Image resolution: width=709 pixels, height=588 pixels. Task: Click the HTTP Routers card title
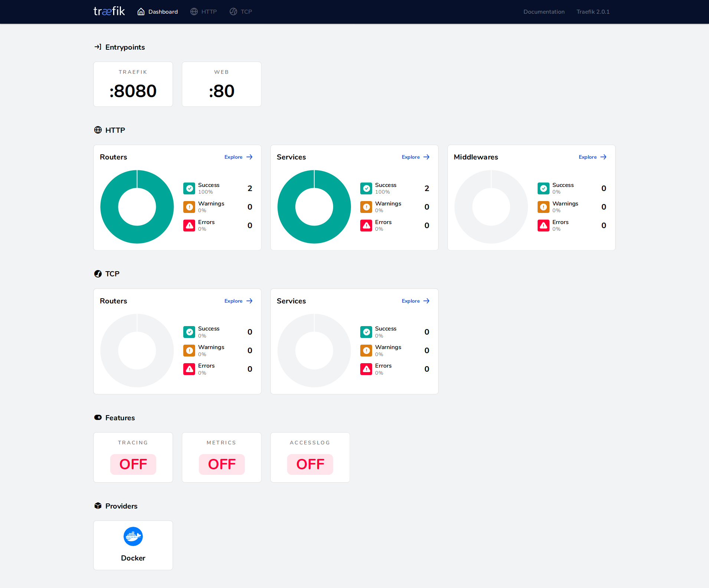click(114, 157)
